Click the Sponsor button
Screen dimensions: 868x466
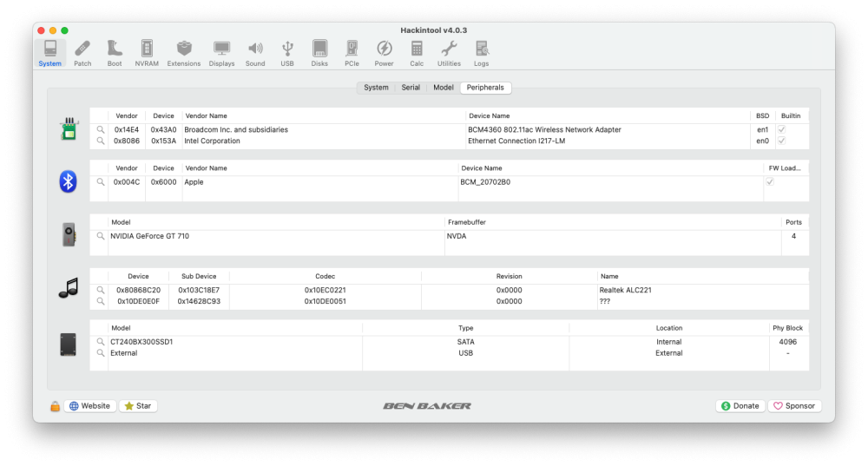point(794,405)
